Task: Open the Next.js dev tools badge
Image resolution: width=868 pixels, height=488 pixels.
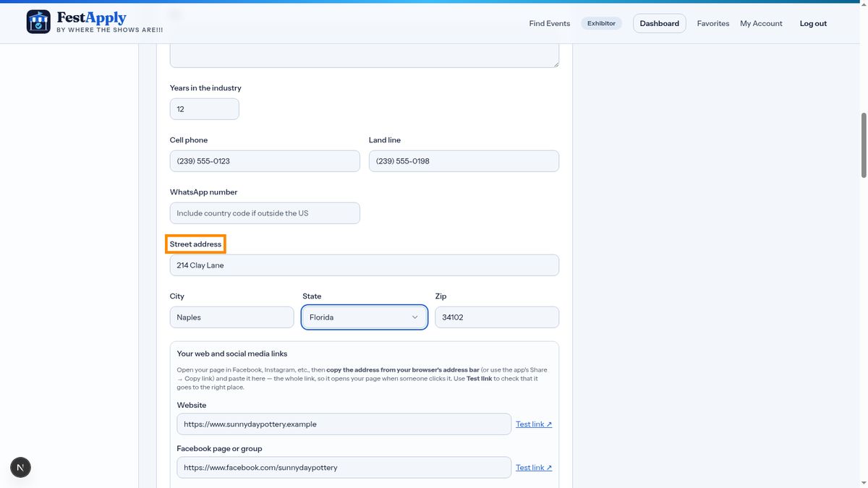Action: 20,468
